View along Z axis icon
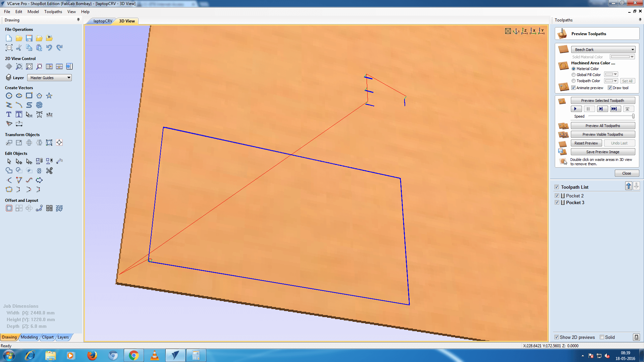This screenshot has width=644, height=362. point(525,31)
